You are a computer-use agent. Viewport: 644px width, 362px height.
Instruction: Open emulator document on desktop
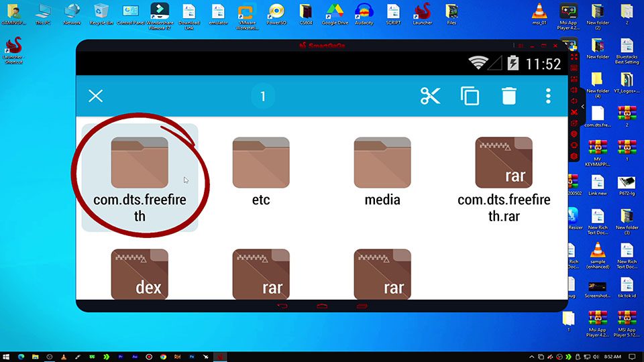coord(218,14)
